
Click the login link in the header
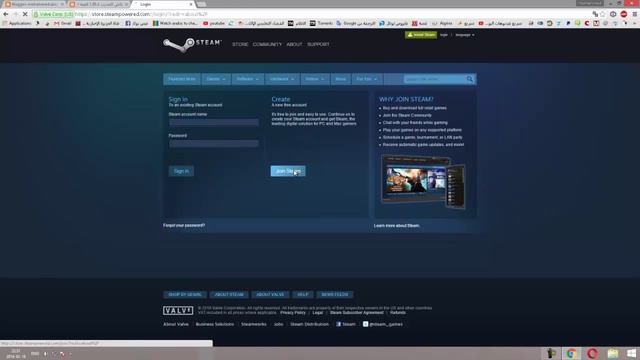[444, 35]
